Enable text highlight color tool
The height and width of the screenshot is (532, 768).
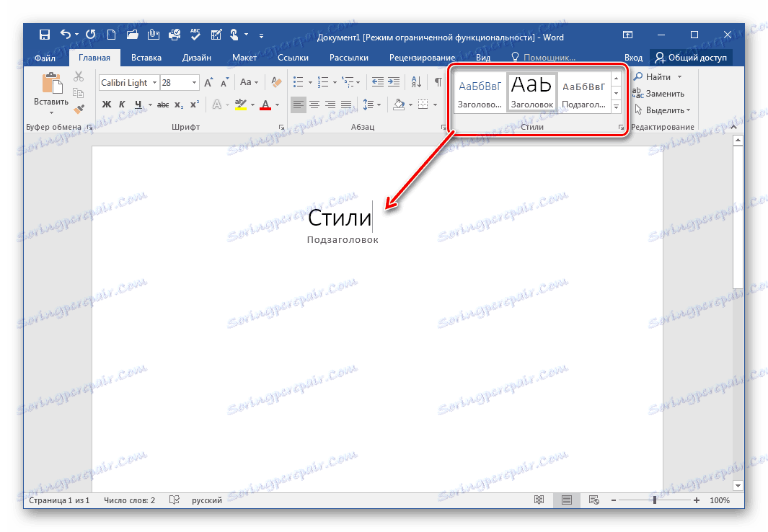(240, 105)
